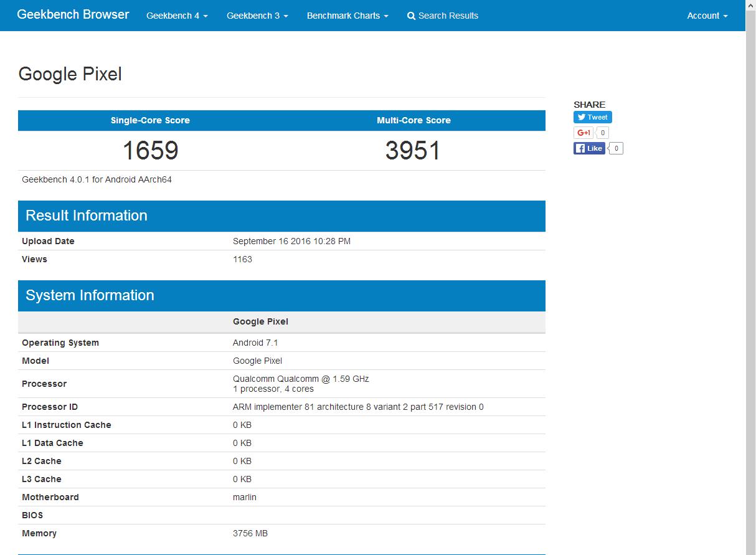Click the Operating System row label
Image resolution: width=756 pixels, height=555 pixels.
(x=60, y=343)
